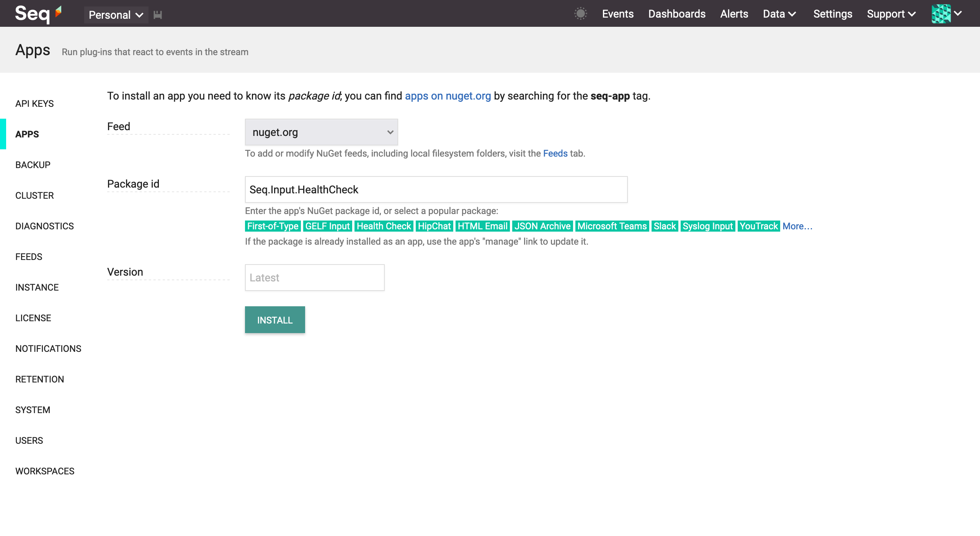Follow the apps on nuget.org link
Image resolution: width=980 pixels, height=536 pixels.
coord(448,96)
